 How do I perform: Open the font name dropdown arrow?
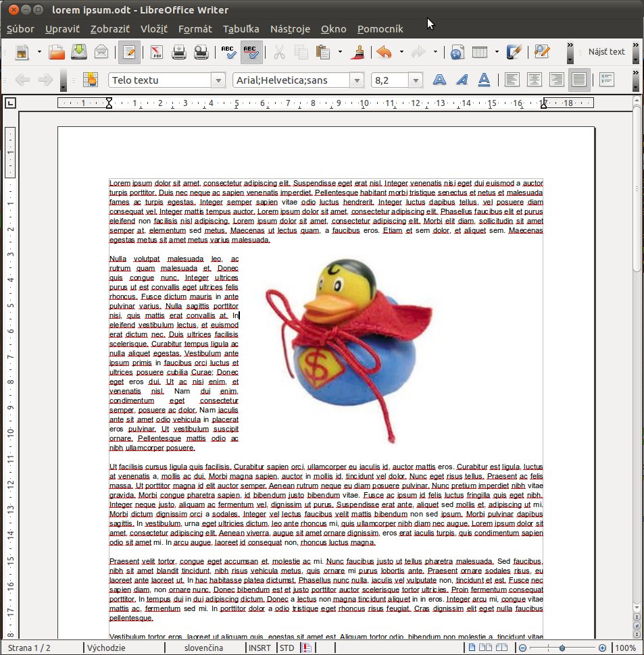coord(357,80)
